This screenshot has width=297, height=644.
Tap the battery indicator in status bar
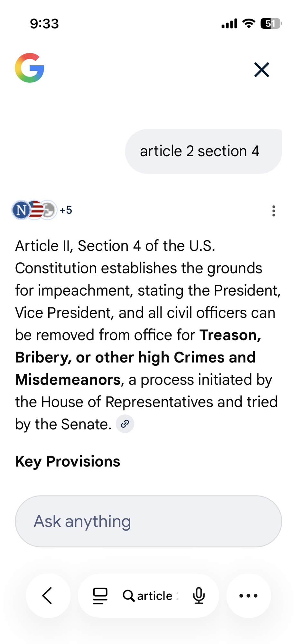click(271, 24)
